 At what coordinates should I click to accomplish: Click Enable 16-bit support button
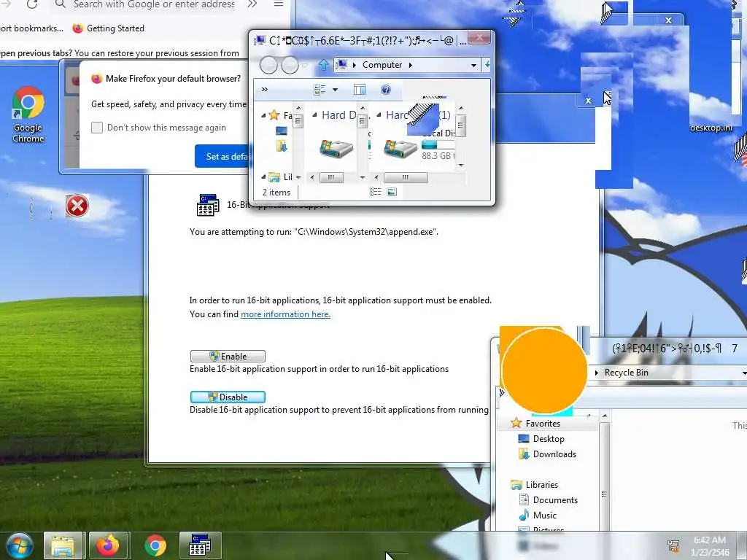[228, 356]
